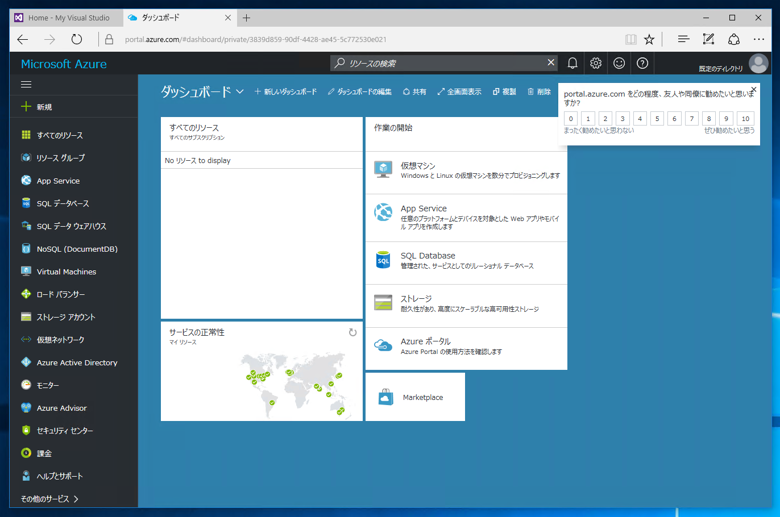Select survey rating 6

674,118
